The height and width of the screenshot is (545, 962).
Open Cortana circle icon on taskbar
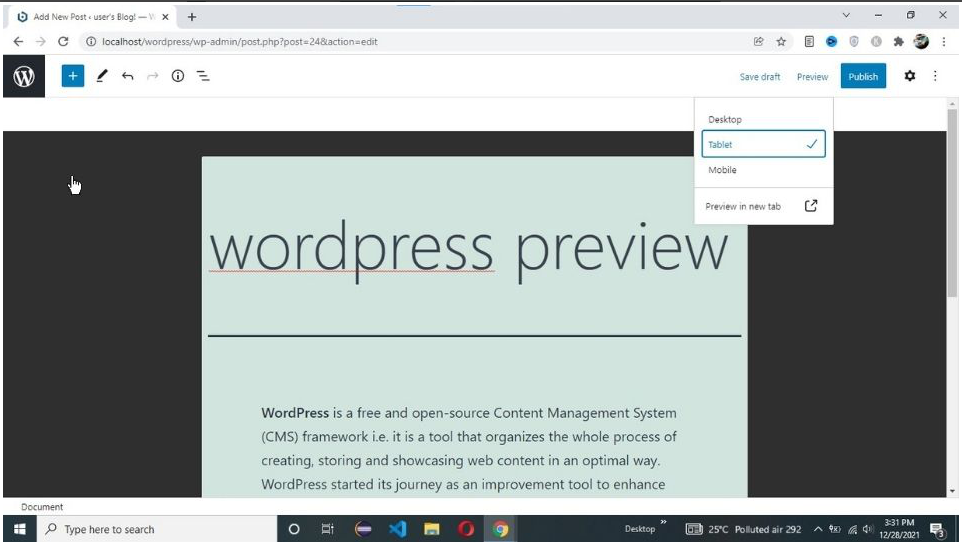(294, 529)
